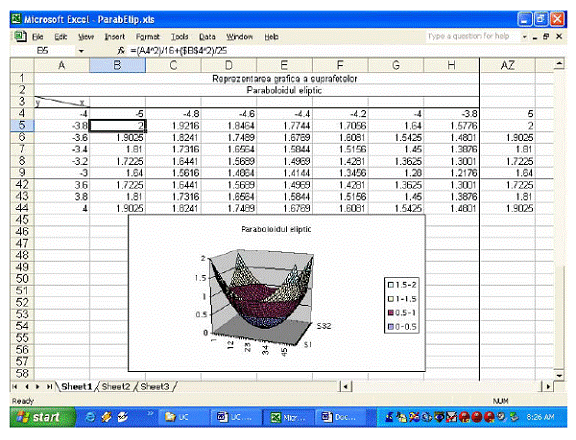Click the vertical scrollbar down arrow

click(x=559, y=375)
